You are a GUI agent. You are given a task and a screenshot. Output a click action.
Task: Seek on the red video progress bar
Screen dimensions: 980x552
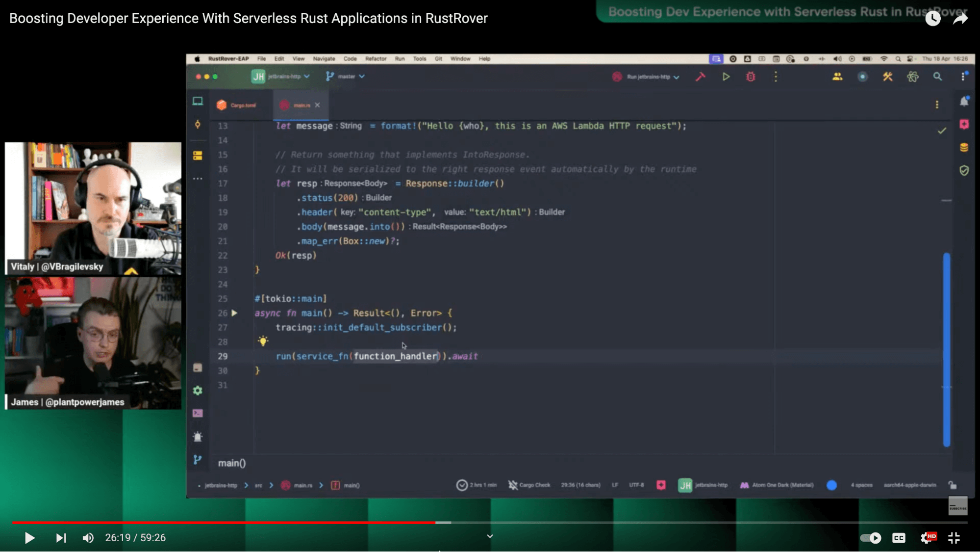click(224, 523)
